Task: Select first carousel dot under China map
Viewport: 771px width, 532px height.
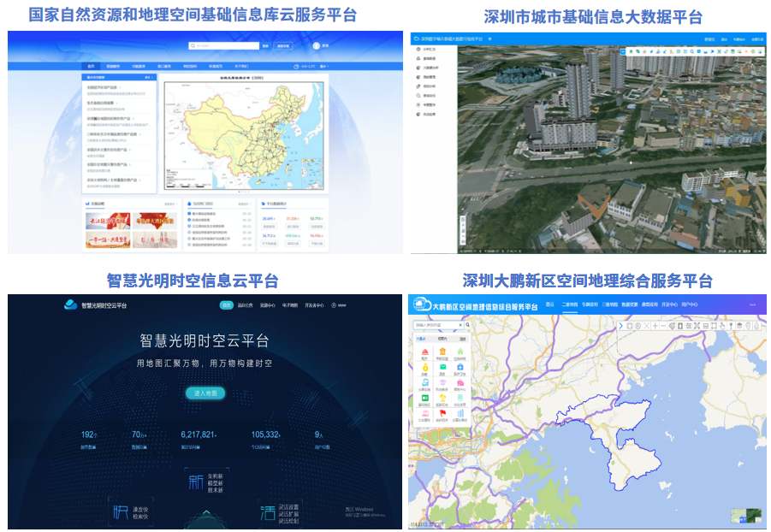Action: (240, 192)
